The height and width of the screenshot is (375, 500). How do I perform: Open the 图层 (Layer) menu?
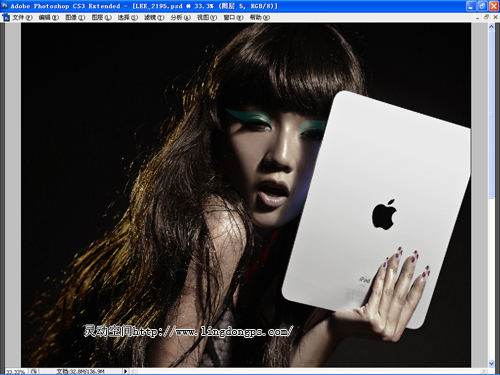click(101, 17)
